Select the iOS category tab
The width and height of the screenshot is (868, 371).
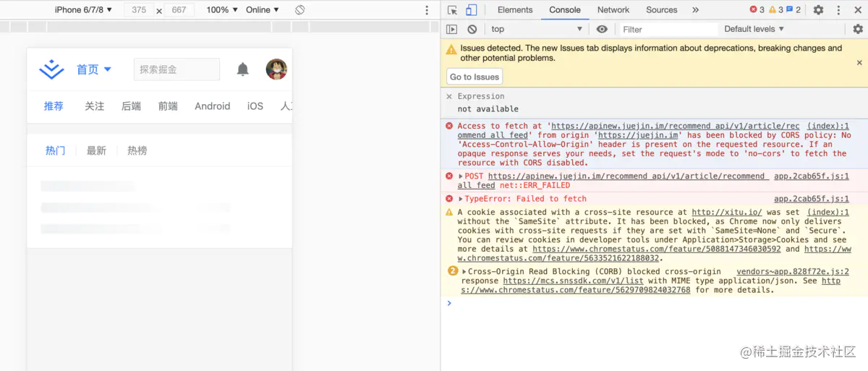click(x=255, y=106)
